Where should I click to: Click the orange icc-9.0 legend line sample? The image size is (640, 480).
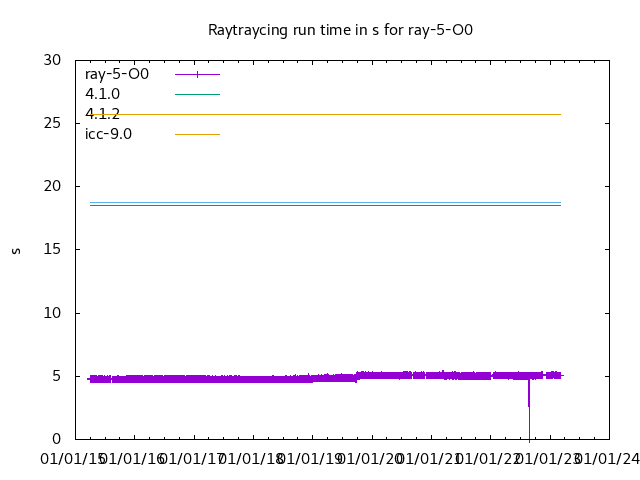coord(197,134)
